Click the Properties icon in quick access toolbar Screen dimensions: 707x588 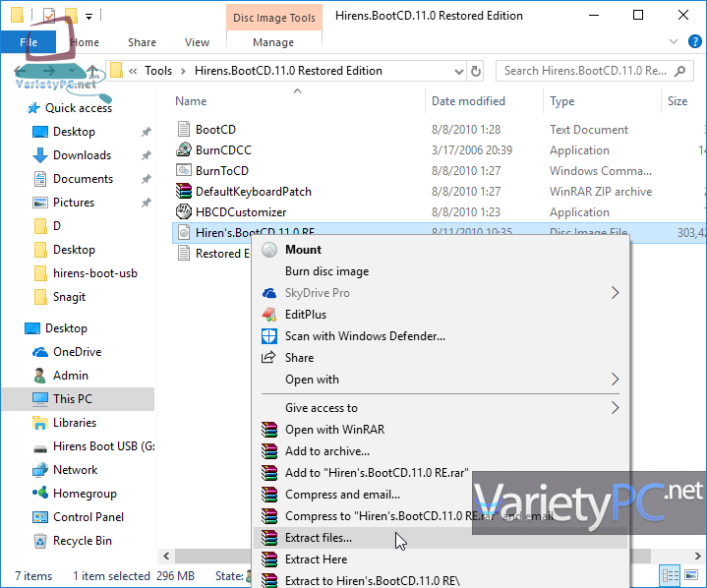pos(49,16)
